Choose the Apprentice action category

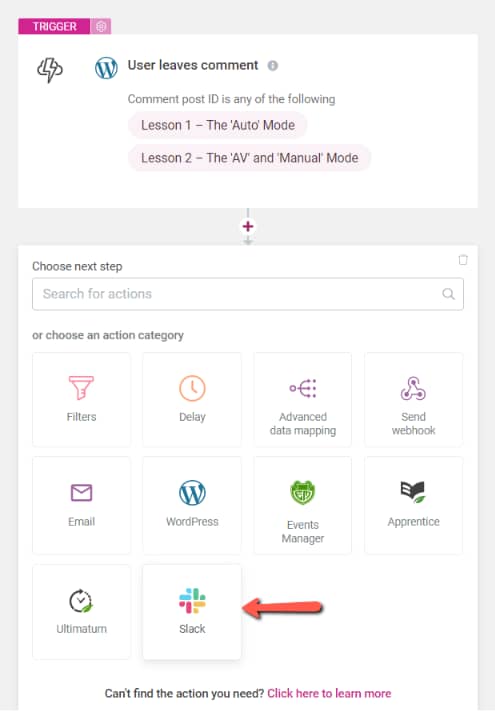click(x=413, y=505)
